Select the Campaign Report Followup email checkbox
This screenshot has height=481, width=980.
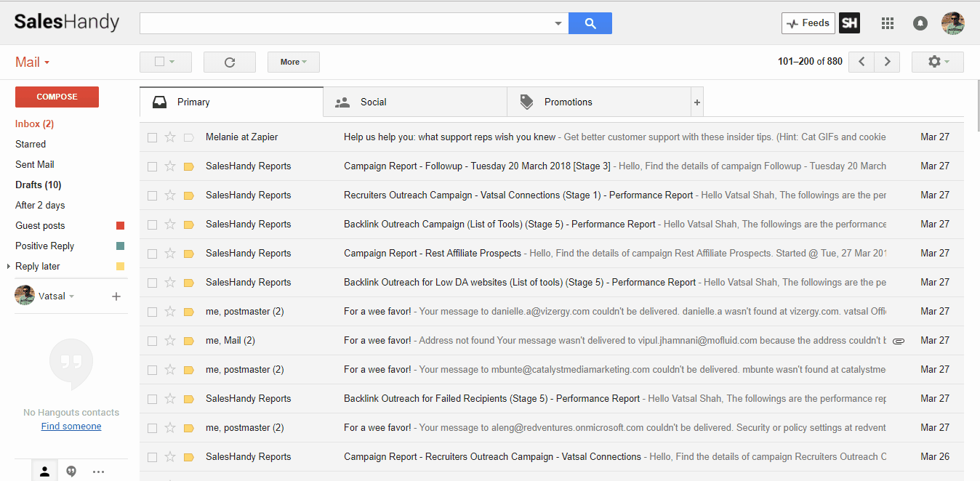(x=152, y=166)
